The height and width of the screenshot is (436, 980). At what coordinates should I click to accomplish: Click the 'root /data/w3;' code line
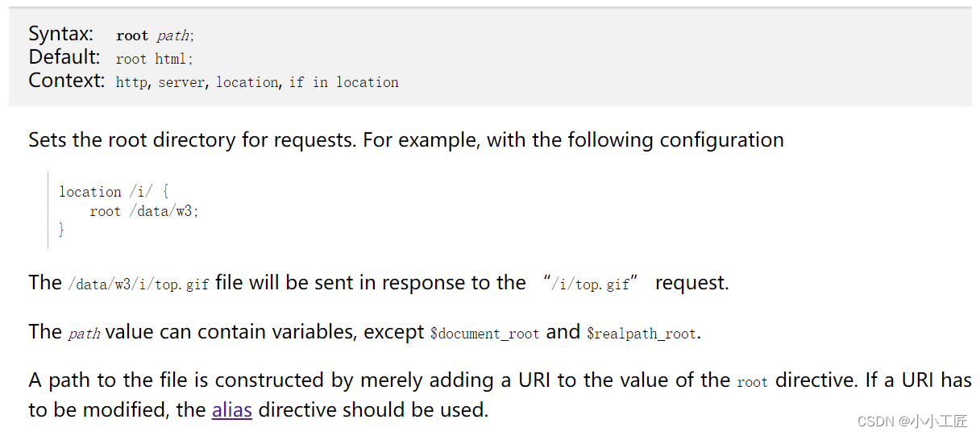tap(144, 211)
